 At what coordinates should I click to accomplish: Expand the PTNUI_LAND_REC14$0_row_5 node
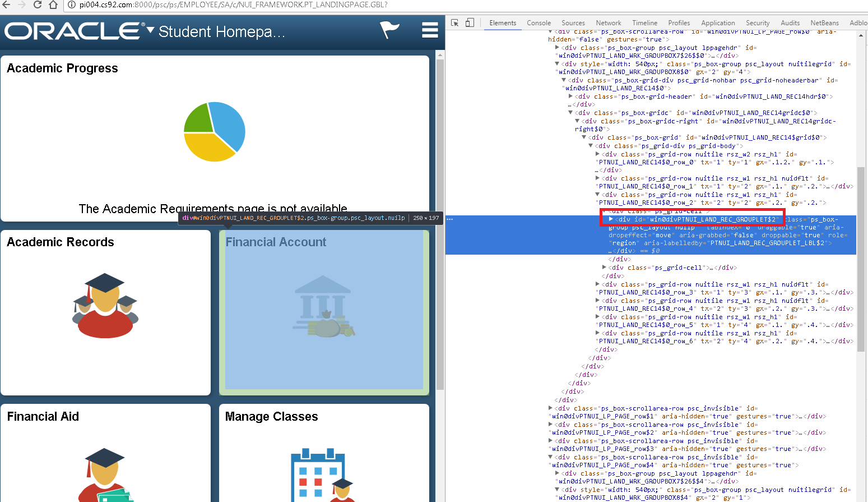(597, 317)
